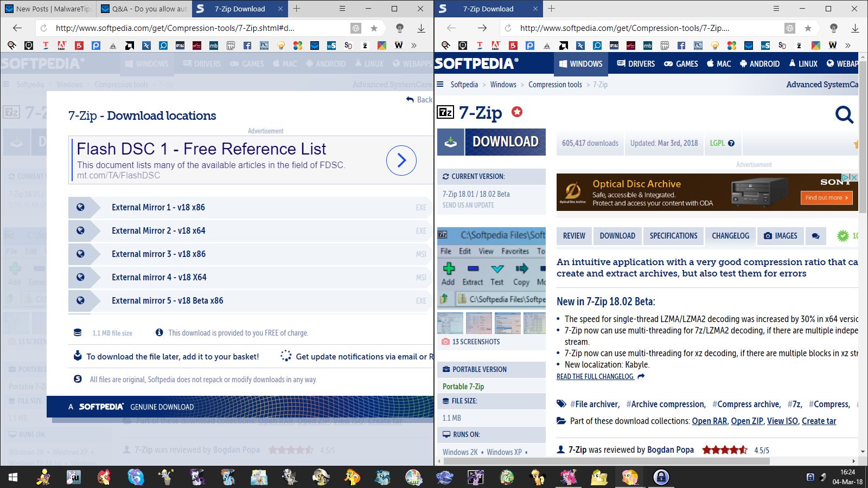Open the Windows Start menu
The image size is (868, 488).
pyautogui.click(x=13, y=477)
